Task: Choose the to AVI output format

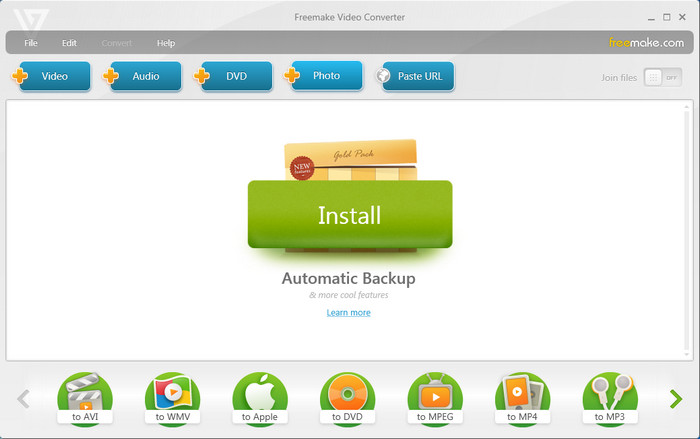Action: pos(85,399)
